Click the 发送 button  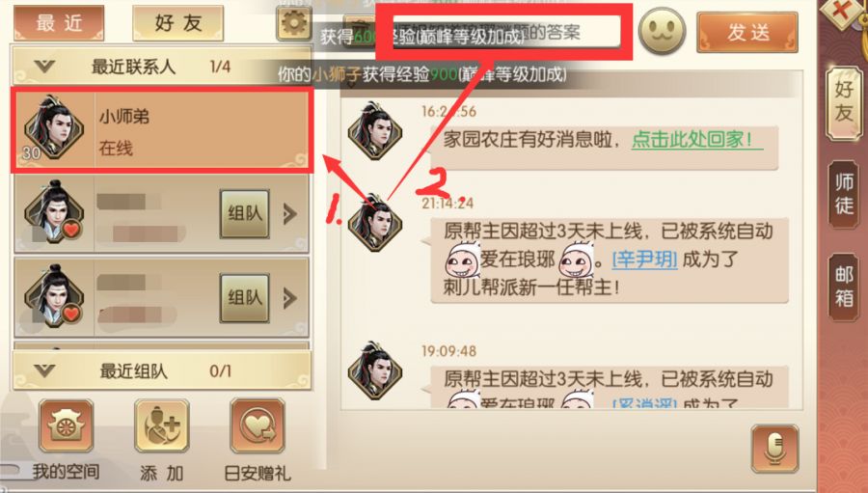tap(747, 32)
